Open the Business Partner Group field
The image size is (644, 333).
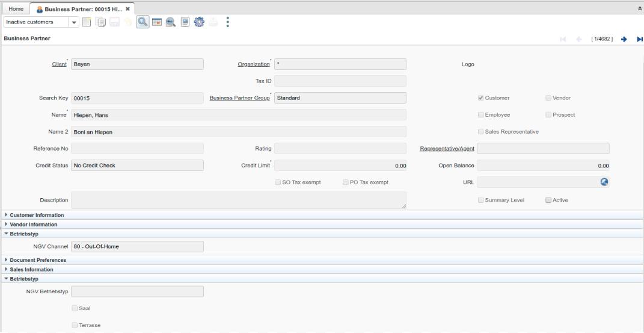click(x=340, y=98)
